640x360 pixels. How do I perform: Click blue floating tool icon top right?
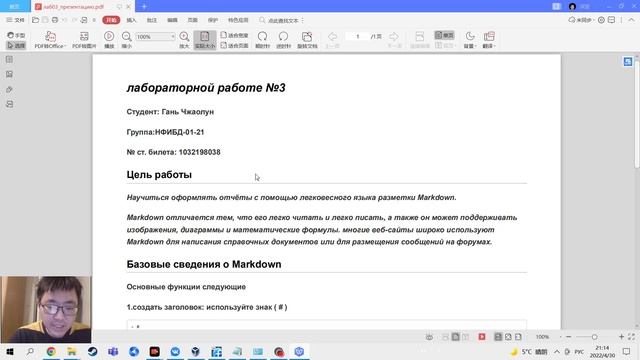click(628, 61)
